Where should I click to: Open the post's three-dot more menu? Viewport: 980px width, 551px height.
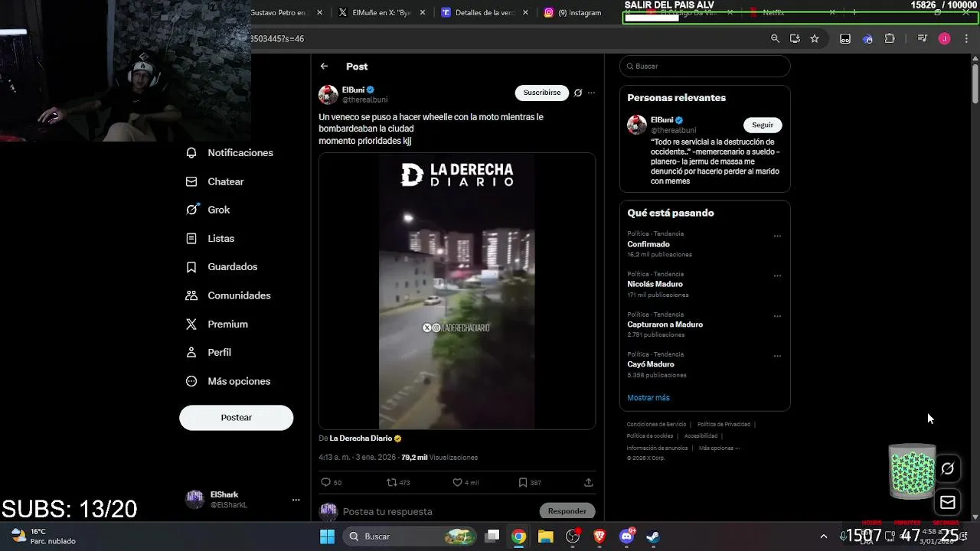click(x=591, y=93)
